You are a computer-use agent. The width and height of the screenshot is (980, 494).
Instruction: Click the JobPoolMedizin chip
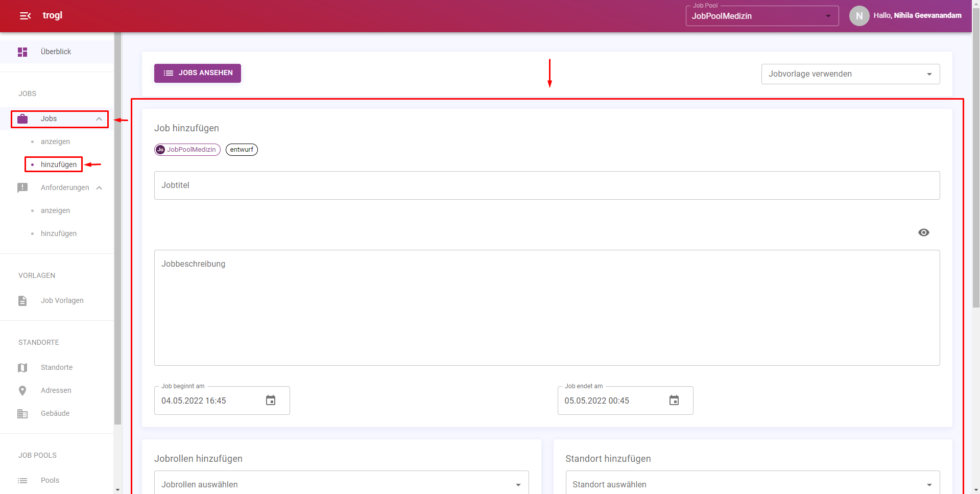click(x=187, y=150)
